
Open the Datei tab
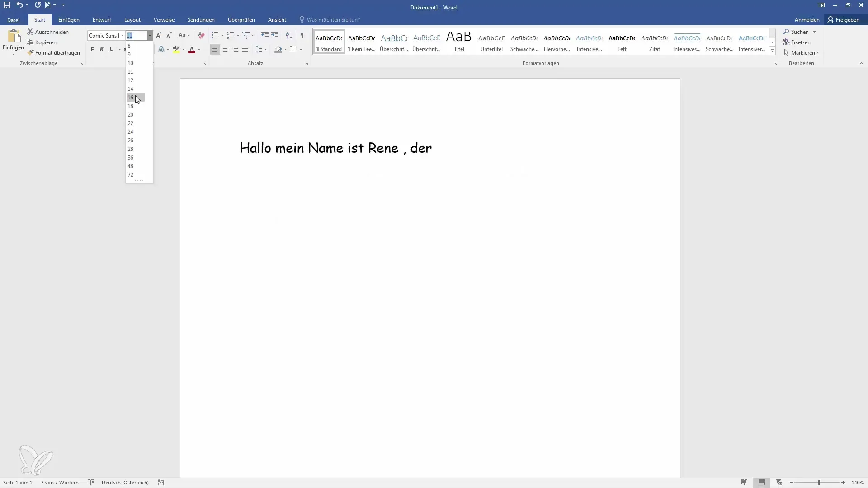[x=13, y=20]
